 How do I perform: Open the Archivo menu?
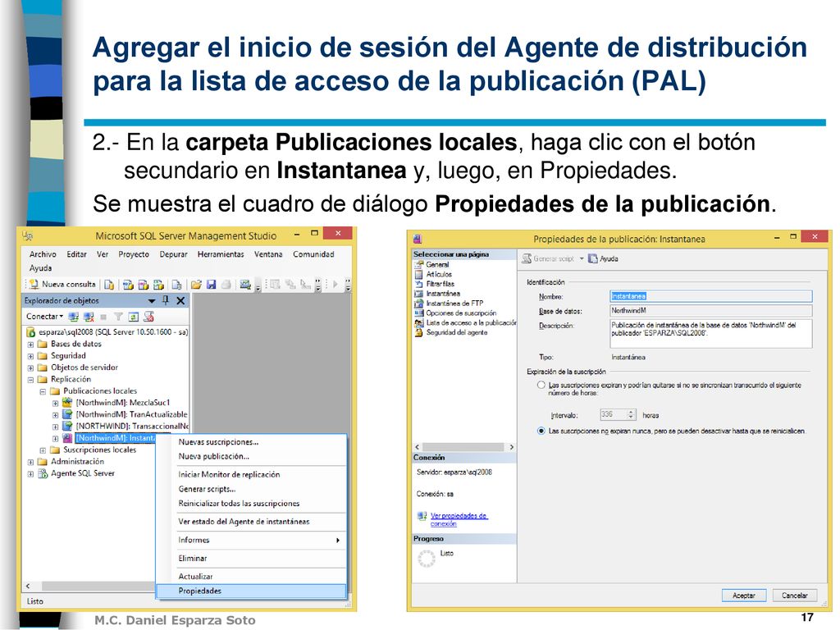click(x=43, y=254)
